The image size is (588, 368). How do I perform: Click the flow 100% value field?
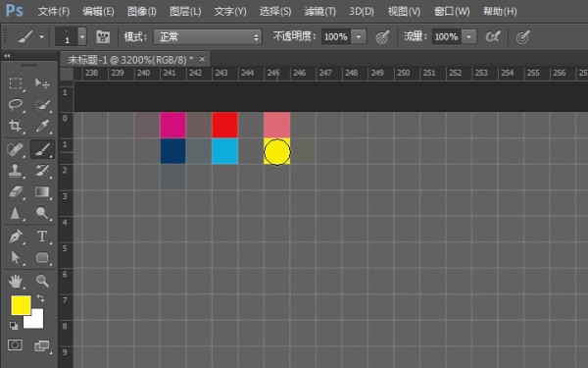point(446,37)
